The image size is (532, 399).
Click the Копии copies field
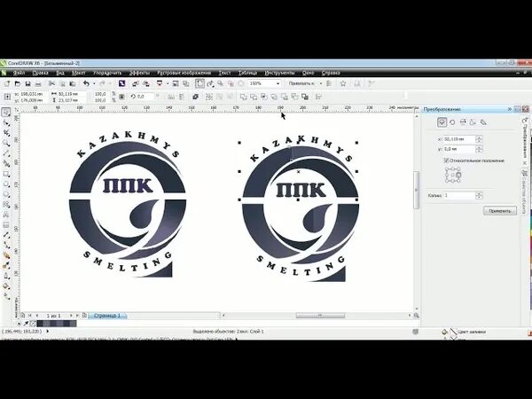[x=459, y=195]
